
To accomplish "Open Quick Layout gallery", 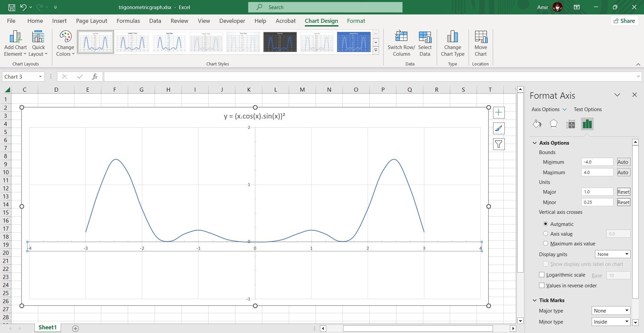I will pyautogui.click(x=38, y=44).
